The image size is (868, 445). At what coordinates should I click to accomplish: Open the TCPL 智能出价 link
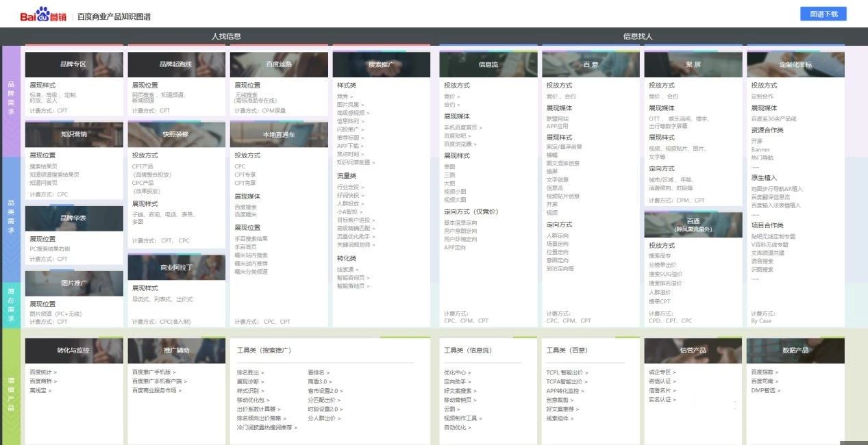pyautogui.click(x=567, y=373)
